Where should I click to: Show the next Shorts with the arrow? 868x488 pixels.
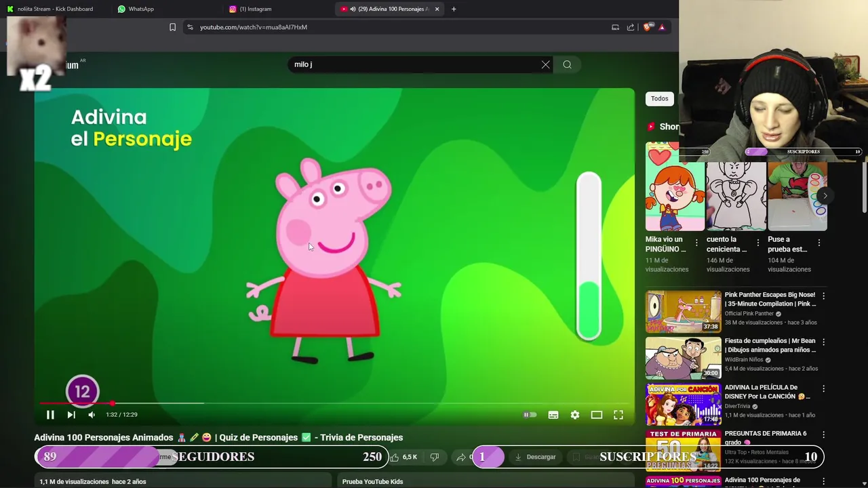pos(825,196)
